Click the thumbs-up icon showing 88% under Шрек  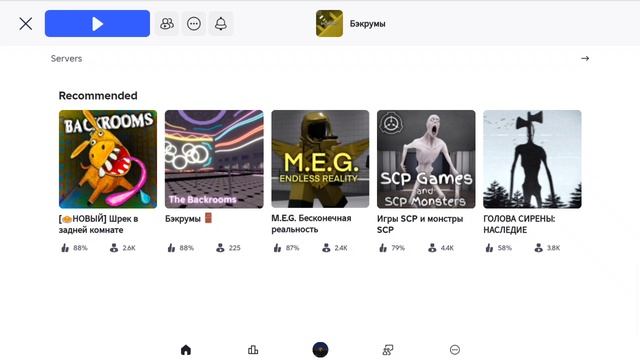click(x=65, y=248)
